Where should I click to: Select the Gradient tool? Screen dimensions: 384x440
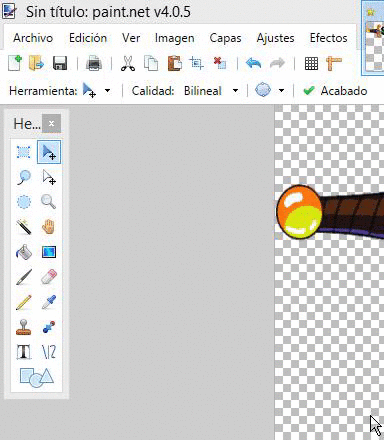click(x=49, y=252)
